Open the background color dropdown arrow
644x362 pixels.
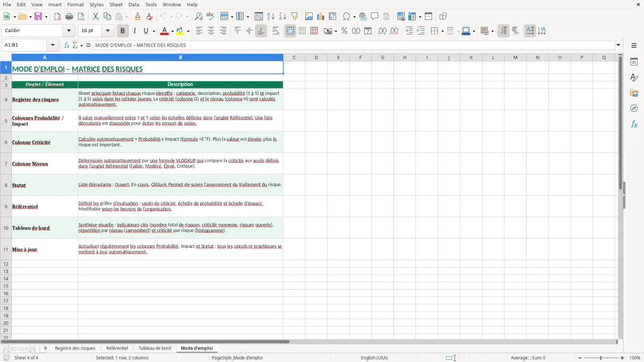coord(188,31)
